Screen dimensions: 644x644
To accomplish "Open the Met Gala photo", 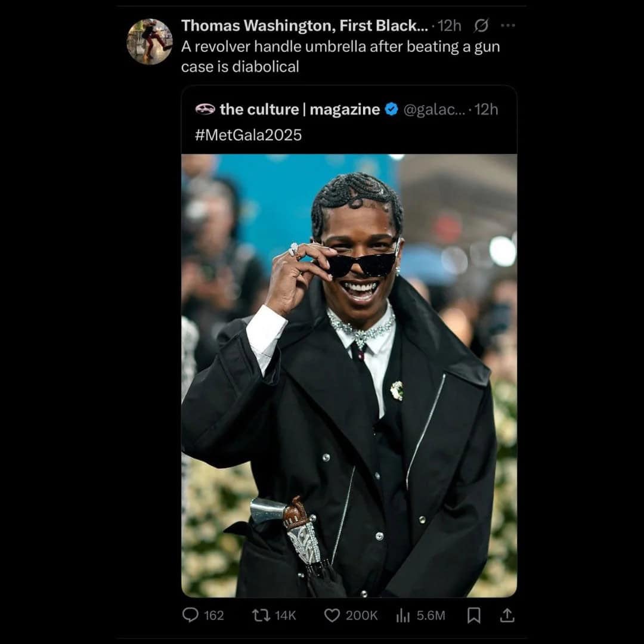I will pos(349,376).
